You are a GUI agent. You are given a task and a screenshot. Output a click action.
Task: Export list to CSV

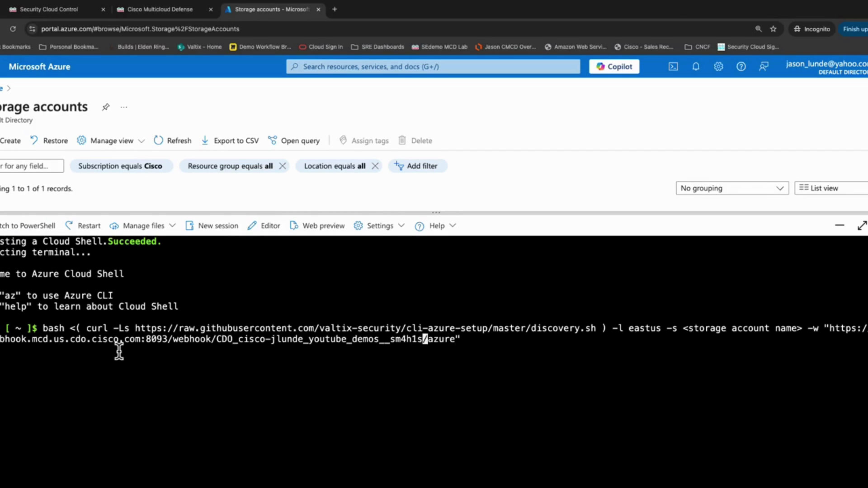click(230, 141)
